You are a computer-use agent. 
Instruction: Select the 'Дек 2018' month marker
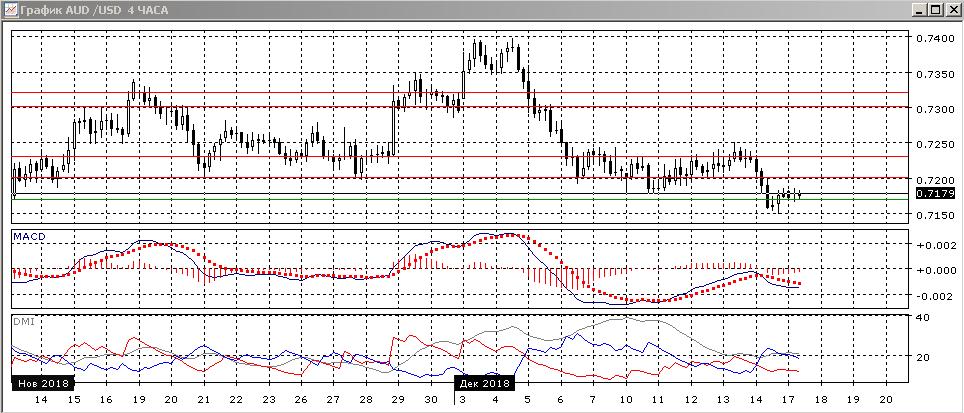(484, 383)
